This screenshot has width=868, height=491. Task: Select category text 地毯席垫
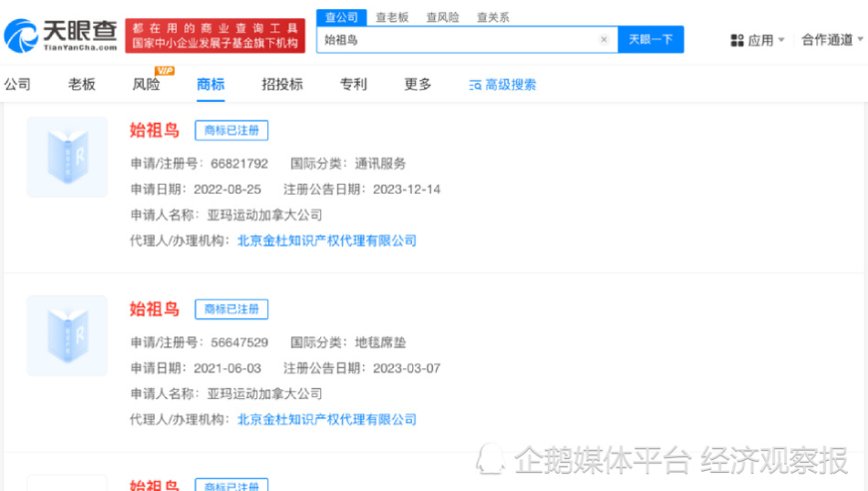coord(380,342)
